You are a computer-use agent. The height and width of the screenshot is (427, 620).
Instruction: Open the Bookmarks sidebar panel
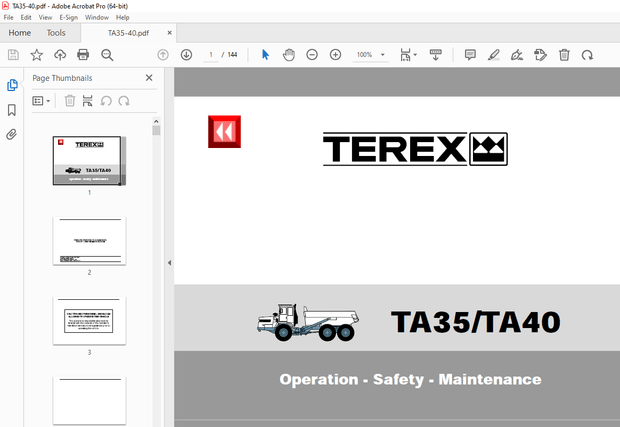(x=12, y=110)
